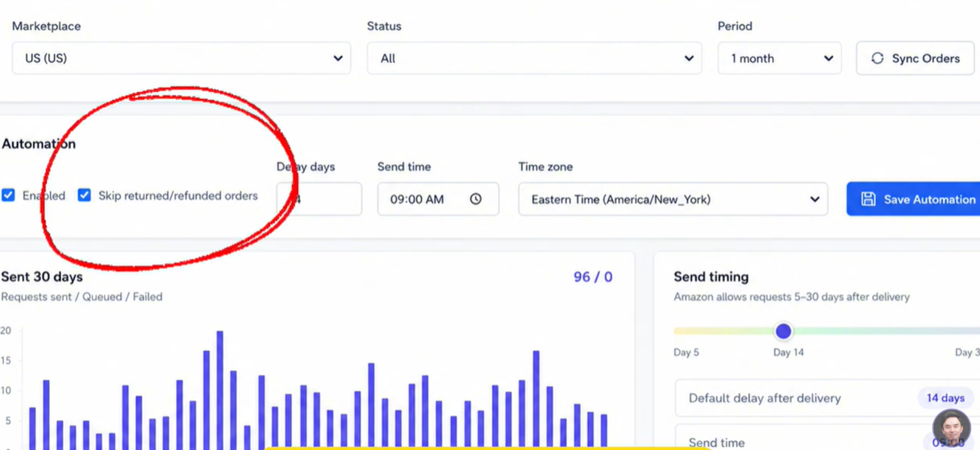Click the floppy disk save icon

(869, 199)
